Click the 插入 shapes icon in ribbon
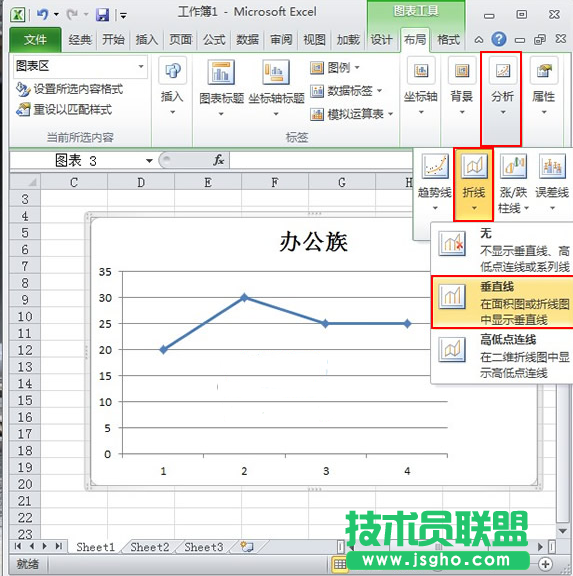 click(x=173, y=71)
